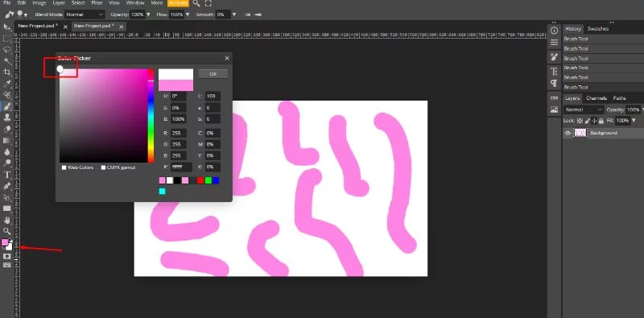
Task: Open the Paragraph panel icon
Action: click(x=554, y=84)
